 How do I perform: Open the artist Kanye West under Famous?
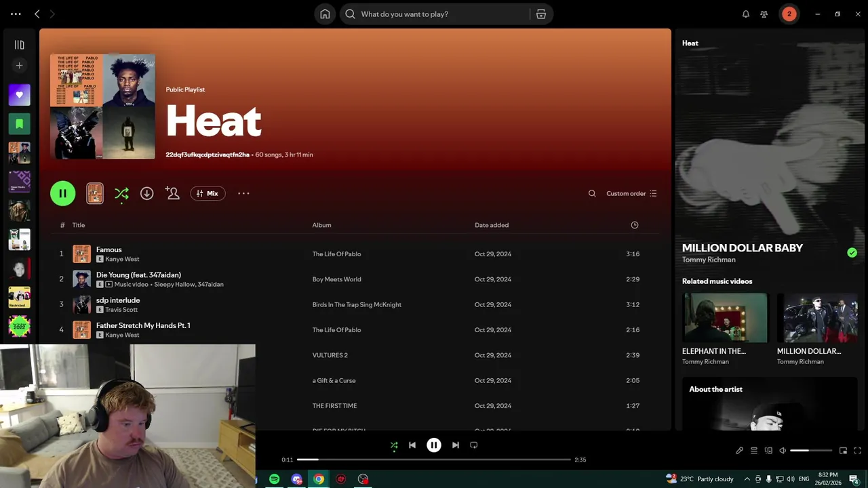(x=122, y=259)
